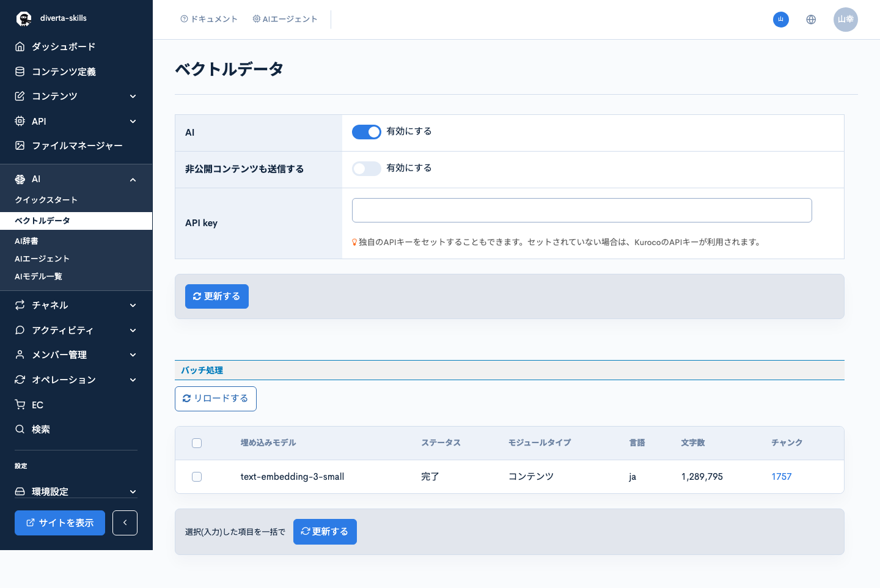Click the サイトを表示 button
The width and height of the screenshot is (880, 588).
coord(60,523)
